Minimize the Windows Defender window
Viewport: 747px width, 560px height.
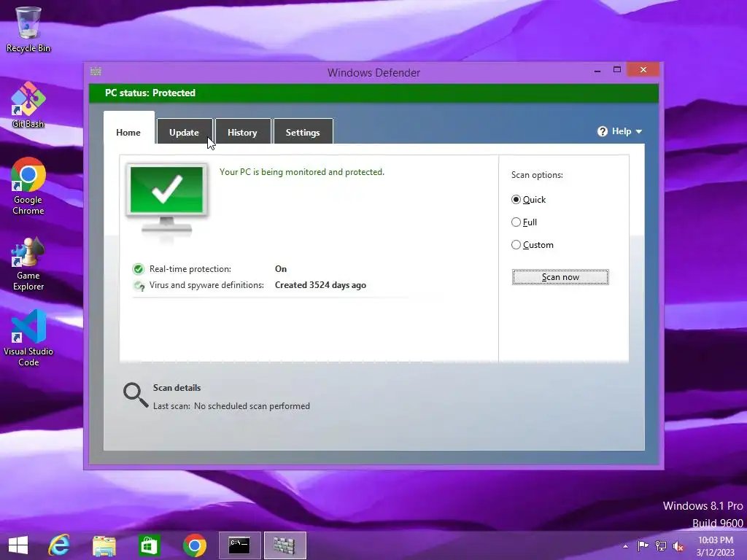[597, 71]
